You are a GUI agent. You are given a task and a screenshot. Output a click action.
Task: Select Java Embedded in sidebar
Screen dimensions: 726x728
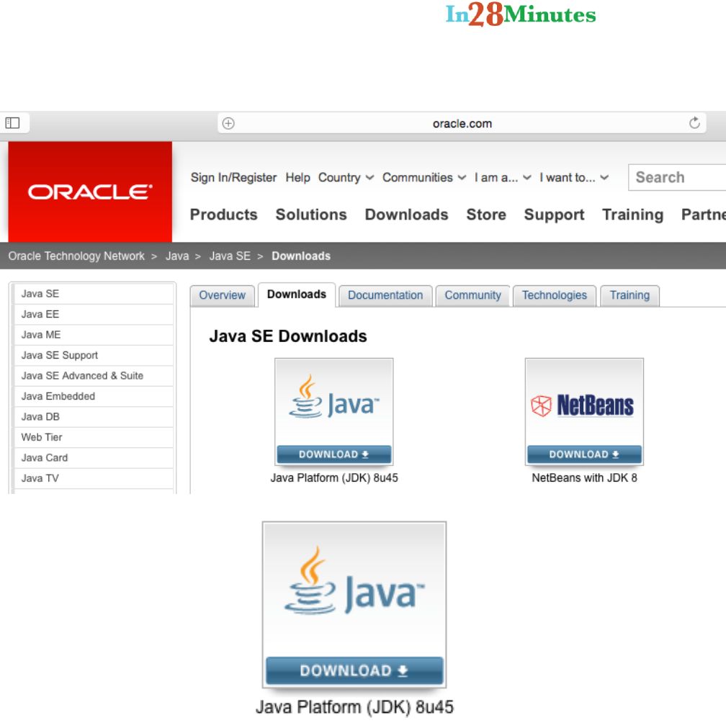pos(94,396)
